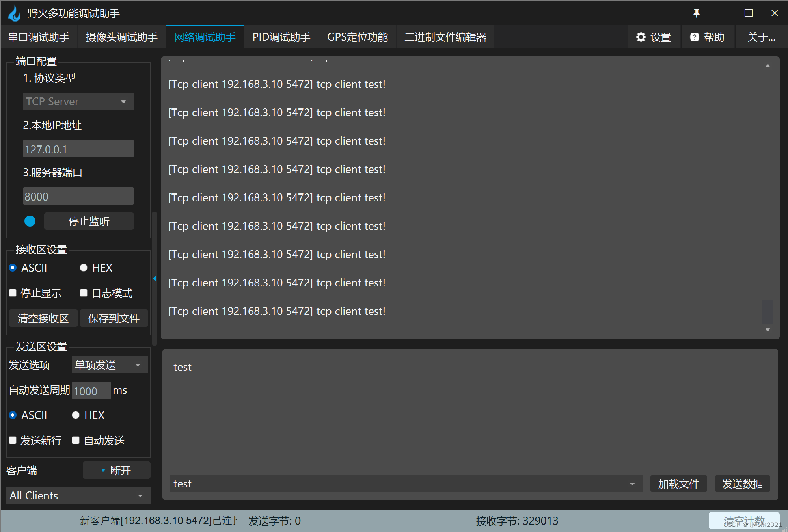The width and height of the screenshot is (788, 532).
Task: Click the 保存到文件 button
Action: click(114, 318)
